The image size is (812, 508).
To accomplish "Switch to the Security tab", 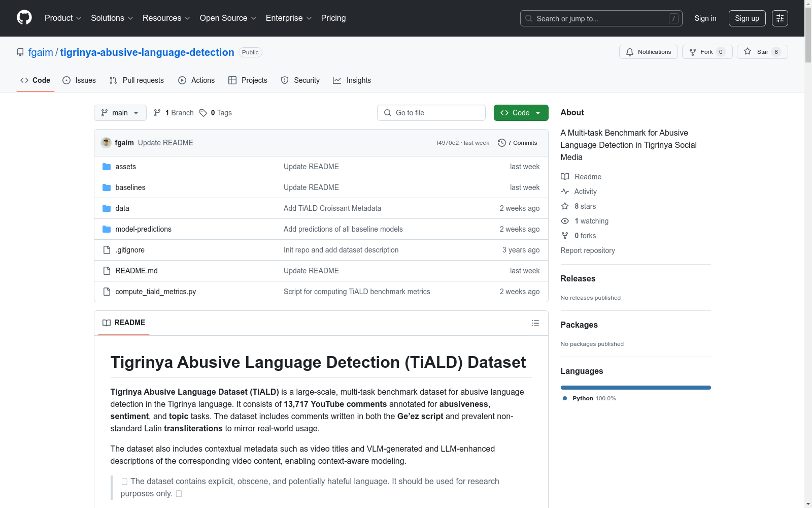I will [300, 80].
